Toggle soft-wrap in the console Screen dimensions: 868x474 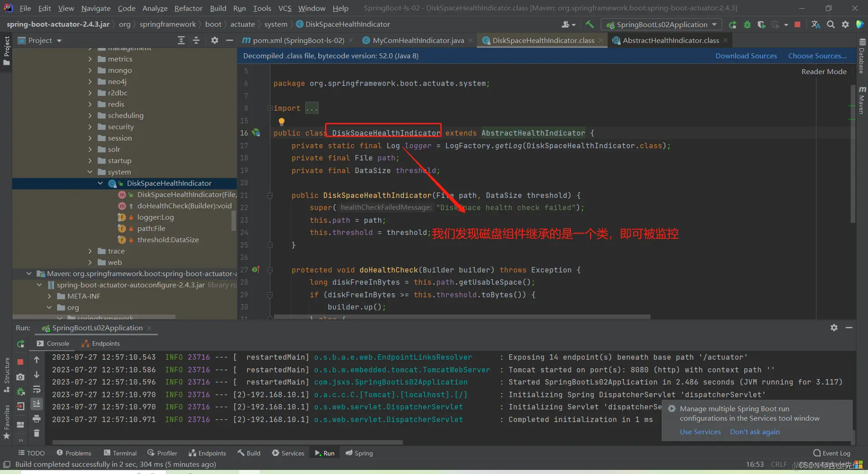point(37,390)
